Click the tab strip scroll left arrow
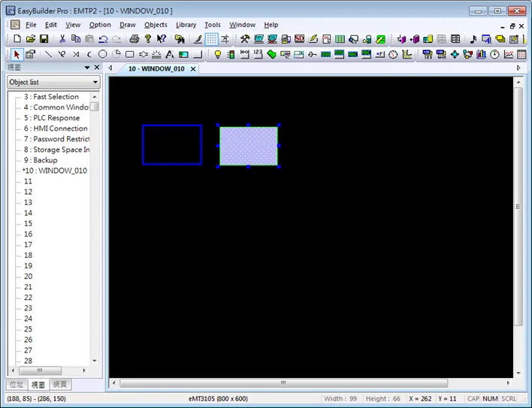Screen dimensions: 532x408 [x=110, y=68]
